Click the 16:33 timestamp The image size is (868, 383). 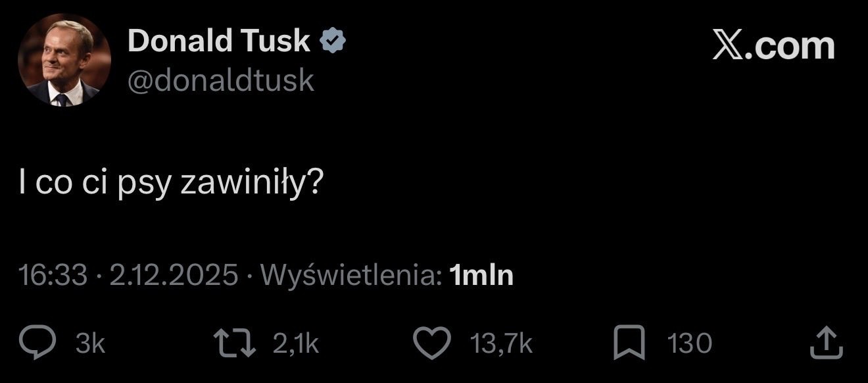(53, 275)
